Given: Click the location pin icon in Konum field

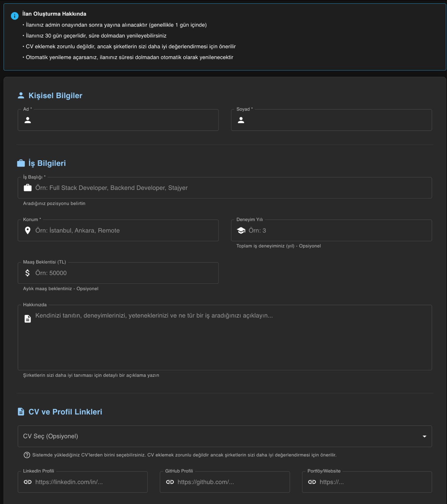Looking at the screenshot, I should tap(28, 231).
